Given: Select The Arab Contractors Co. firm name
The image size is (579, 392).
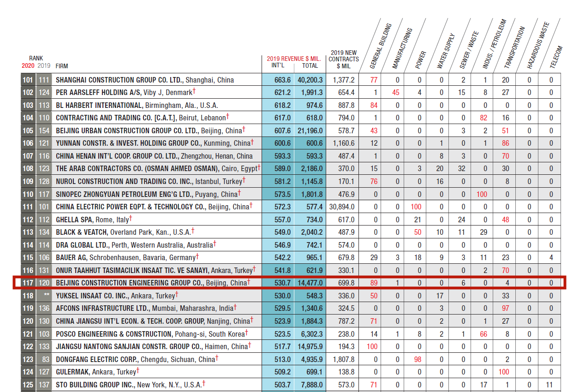Looking at the screenshot, I should point(137,168).
